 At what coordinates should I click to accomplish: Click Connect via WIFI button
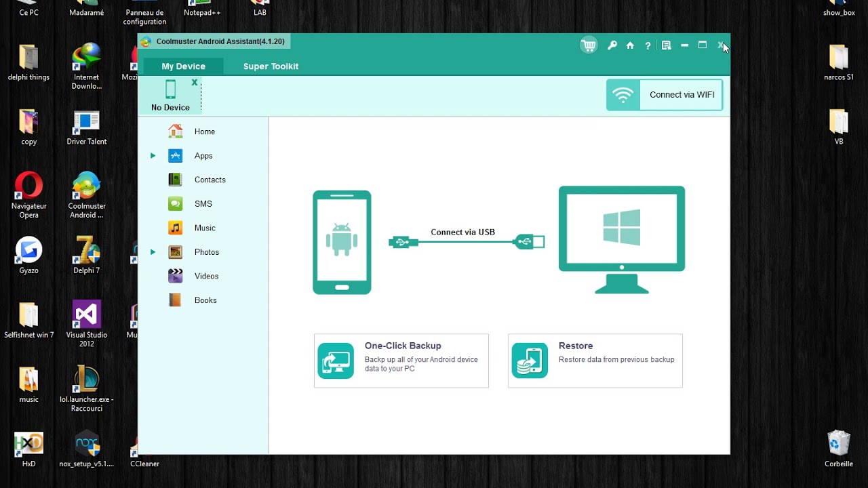coord(665,95)
